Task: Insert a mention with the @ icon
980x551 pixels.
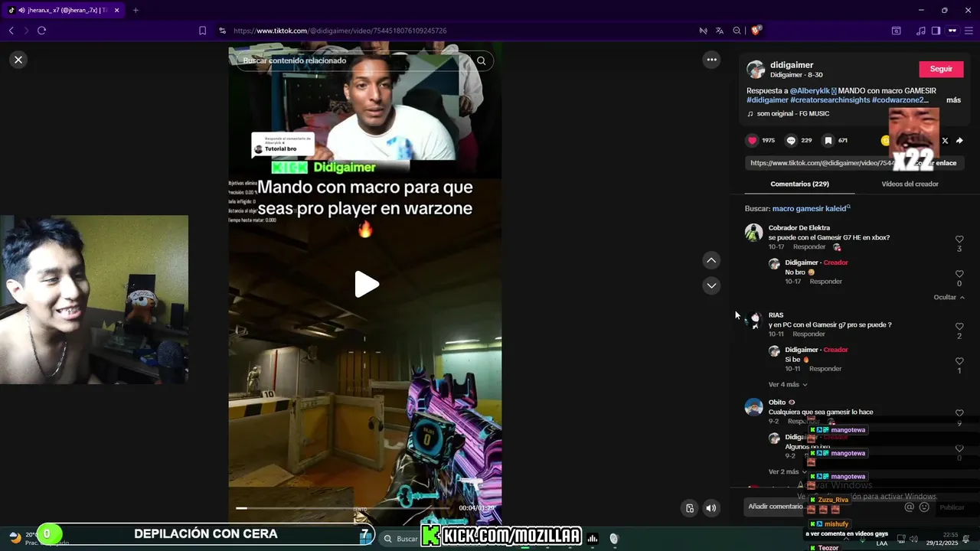Action: [910, 507]
